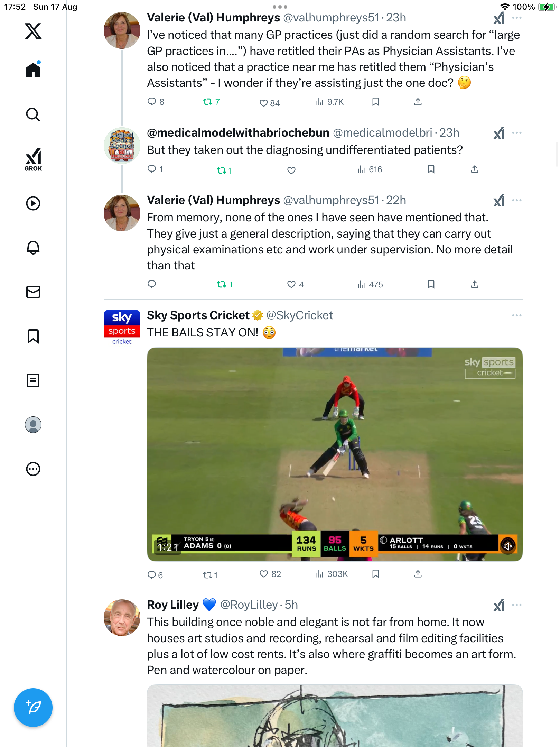Open the Video tab play icon

(33, 203)
